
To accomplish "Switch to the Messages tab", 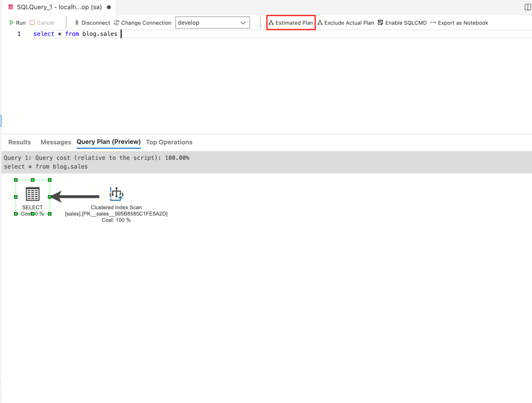I will pyautogui.click(x=56, y=142).
